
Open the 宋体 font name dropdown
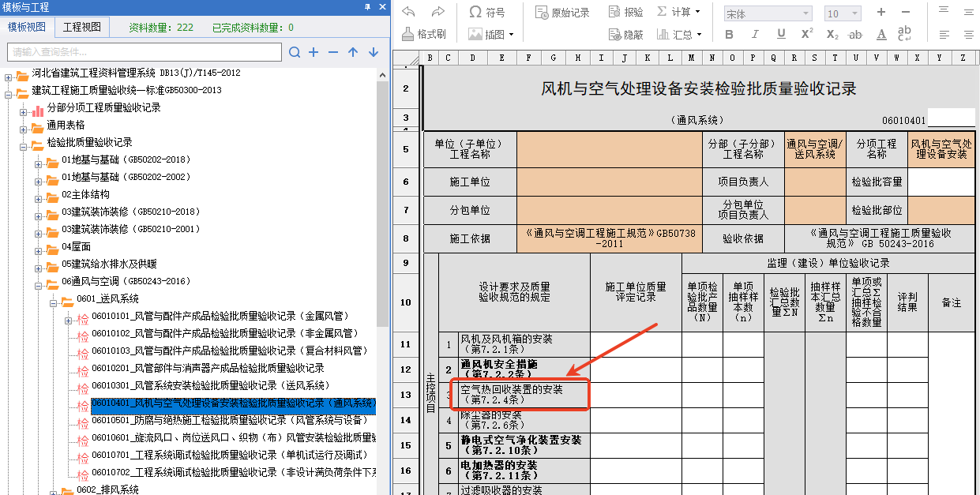768,13
